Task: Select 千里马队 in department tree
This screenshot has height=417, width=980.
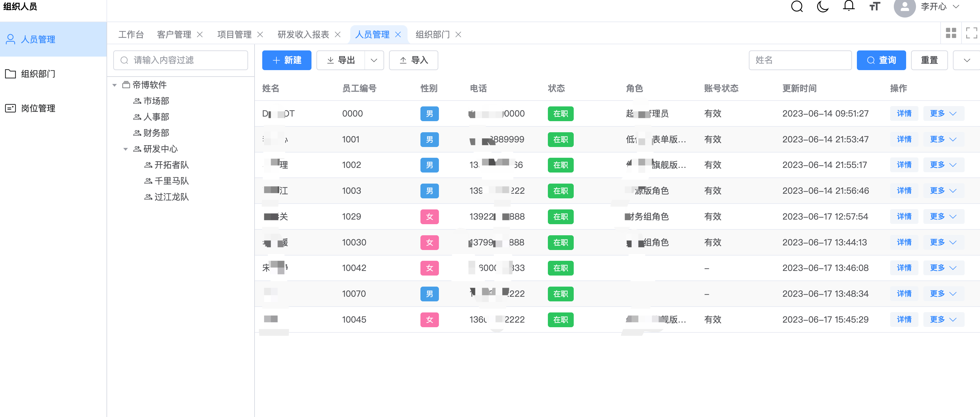Action: [x=171, y=181]
